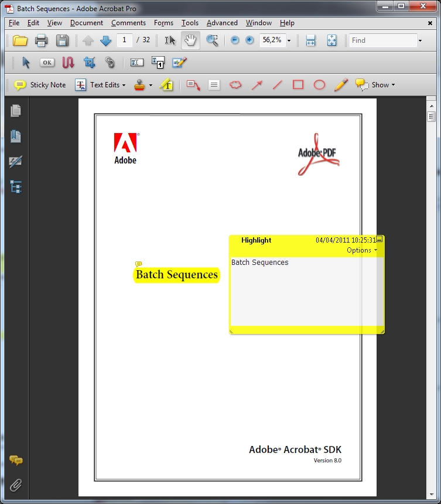Select the Rectangle drawing tool
The image size is (441, 504).
click(x=298, y=85)
